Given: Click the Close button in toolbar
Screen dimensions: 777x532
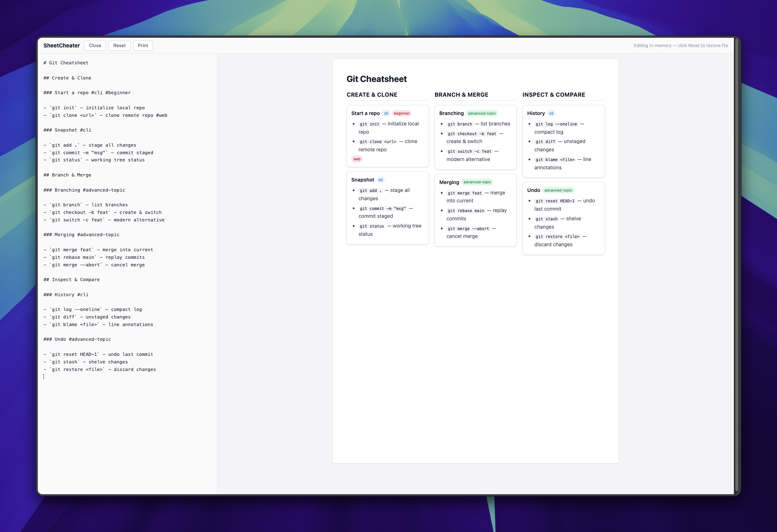Looking at the screenshot, I should 95,46.
